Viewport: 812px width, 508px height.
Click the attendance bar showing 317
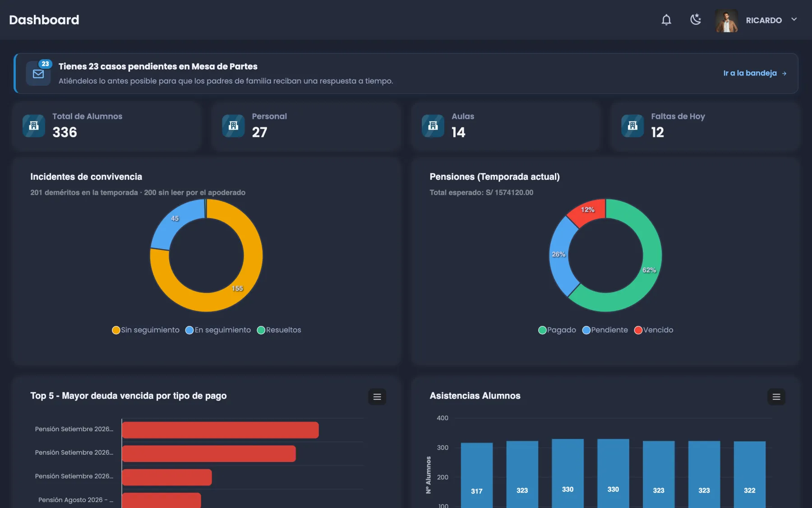pos(477,475)
